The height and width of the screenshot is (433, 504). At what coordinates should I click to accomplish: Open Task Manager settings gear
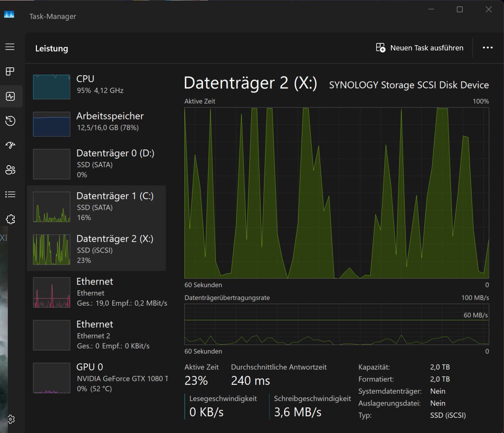coord(11,419)
